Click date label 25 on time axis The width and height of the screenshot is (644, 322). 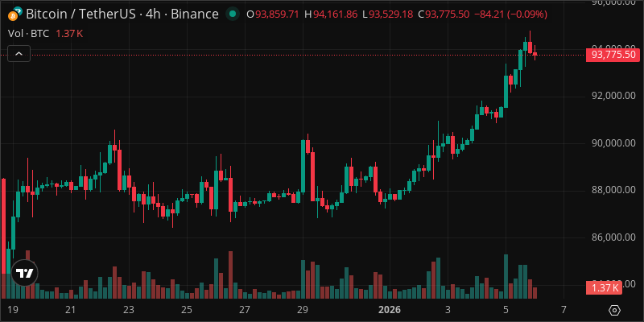[x=187, y=310]
